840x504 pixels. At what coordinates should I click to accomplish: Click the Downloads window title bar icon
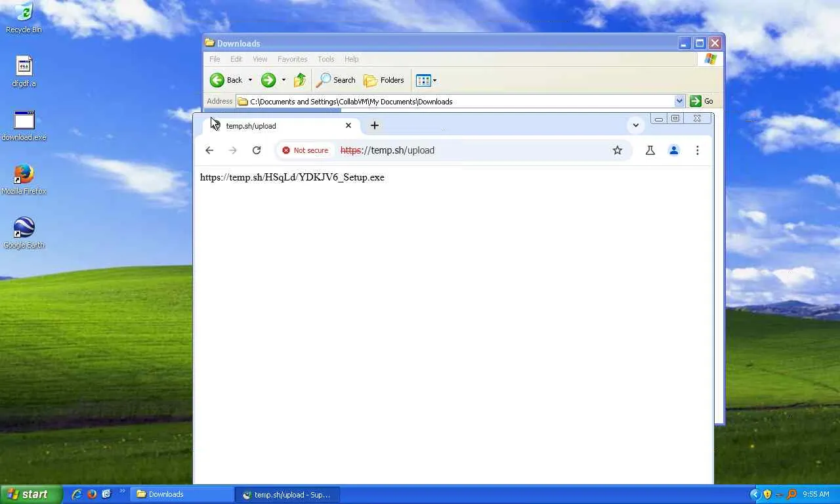click(x=210, y=43)
